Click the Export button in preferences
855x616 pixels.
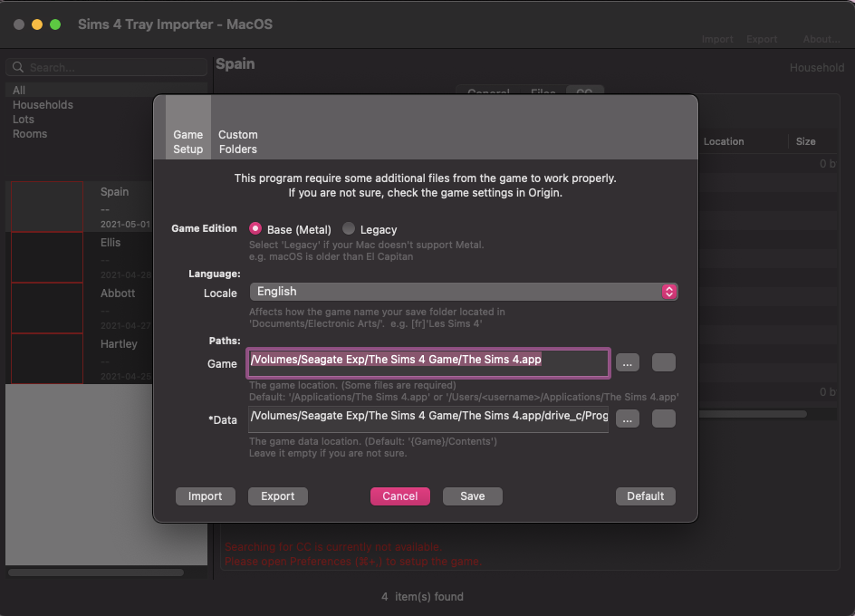277,496
